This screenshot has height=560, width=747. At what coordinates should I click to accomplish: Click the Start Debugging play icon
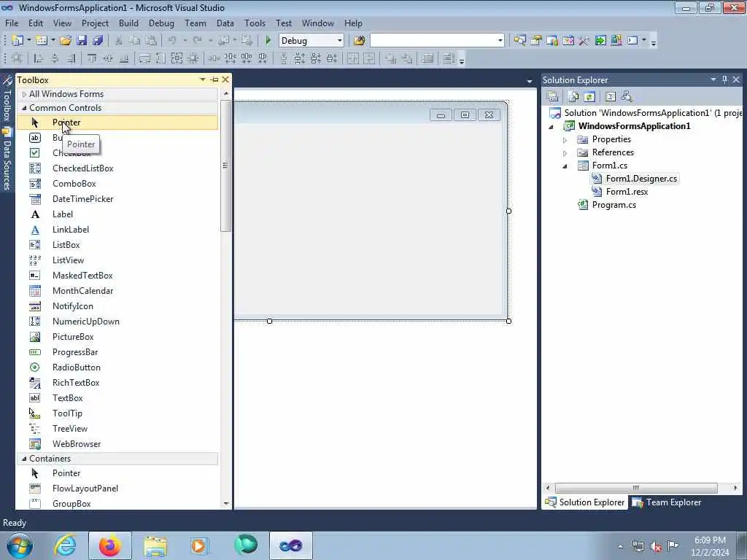pos(268,41)
